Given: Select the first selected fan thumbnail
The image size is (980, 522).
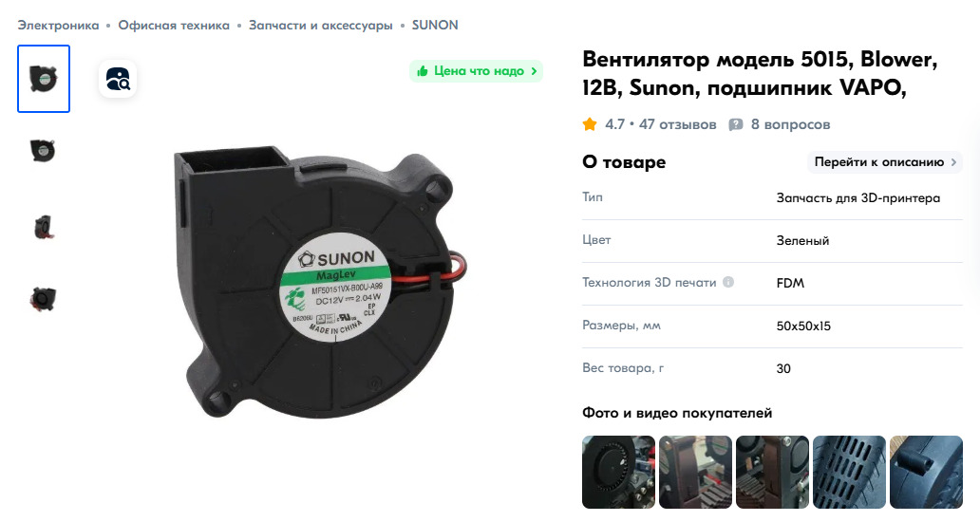Looking at the screenshot, I should coord(44,79).
